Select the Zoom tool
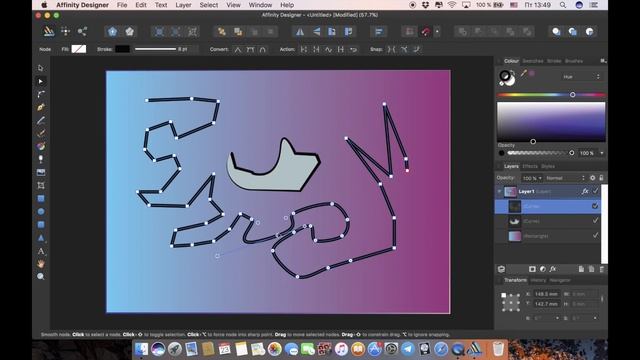 [x=40, y=276]
